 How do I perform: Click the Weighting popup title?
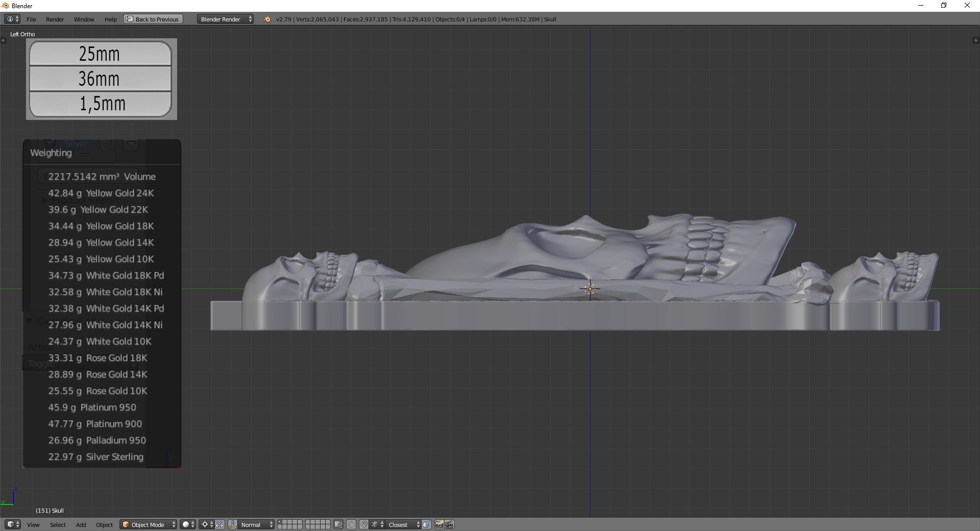pos(51,153)
